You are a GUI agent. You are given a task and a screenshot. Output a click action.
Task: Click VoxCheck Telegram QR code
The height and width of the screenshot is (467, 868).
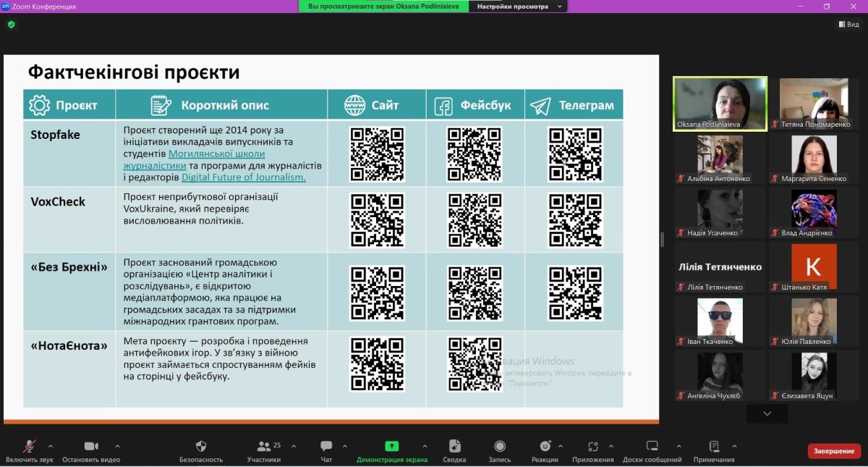pos(575,220)
